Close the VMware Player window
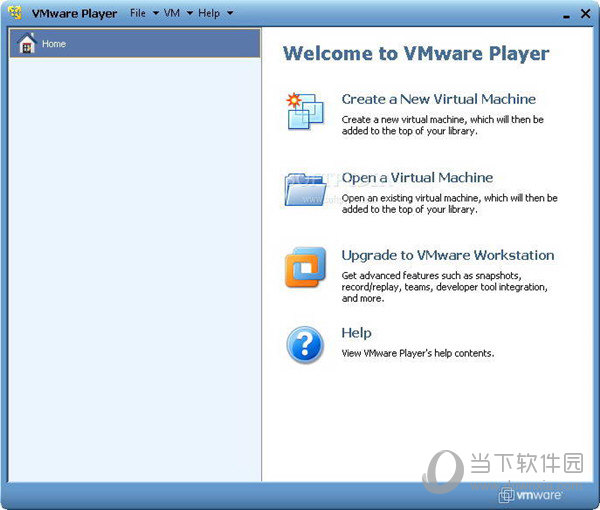This screenshot has height=510, width=600. [585, 14]
